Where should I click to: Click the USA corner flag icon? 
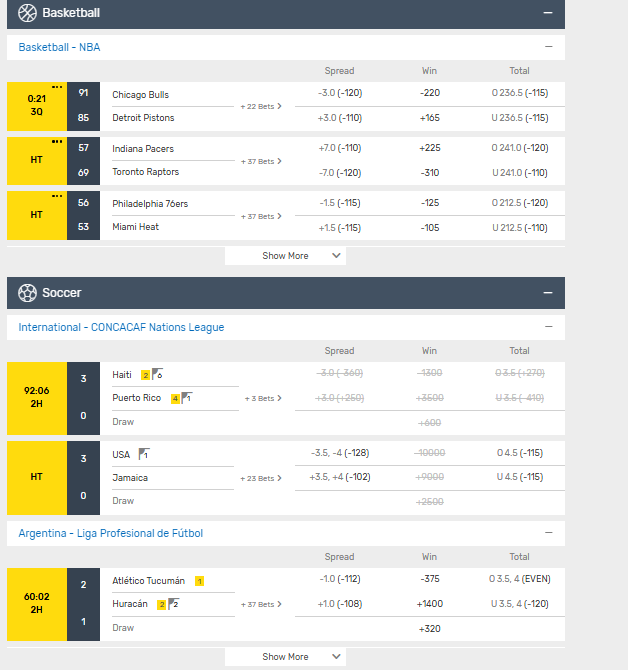144,454
